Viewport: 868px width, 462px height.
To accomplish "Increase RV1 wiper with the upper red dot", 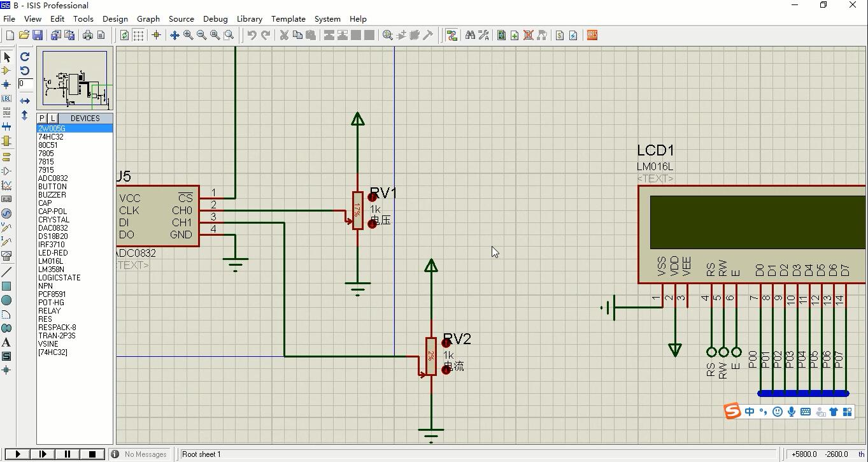I will [373, 197].
